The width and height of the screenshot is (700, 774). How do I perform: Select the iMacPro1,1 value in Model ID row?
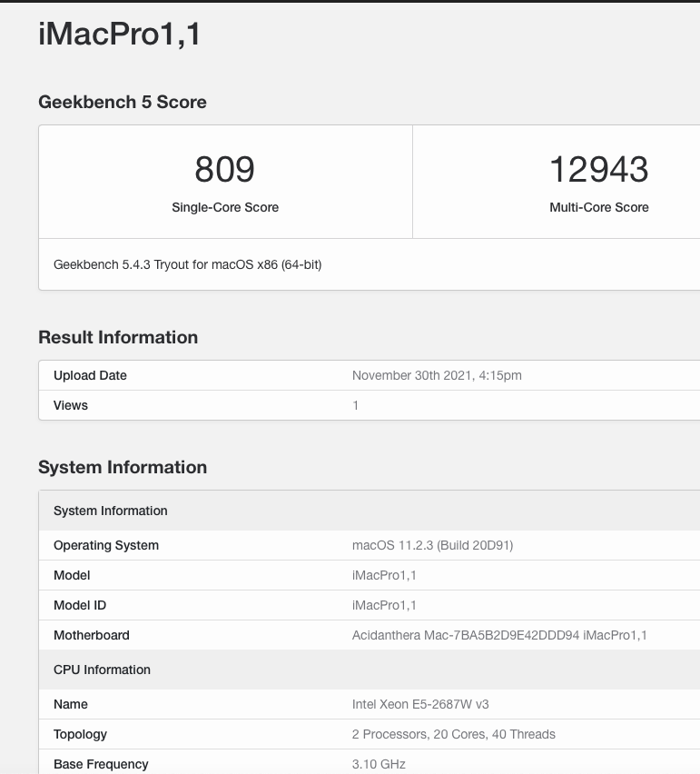[x=384, y=606]
